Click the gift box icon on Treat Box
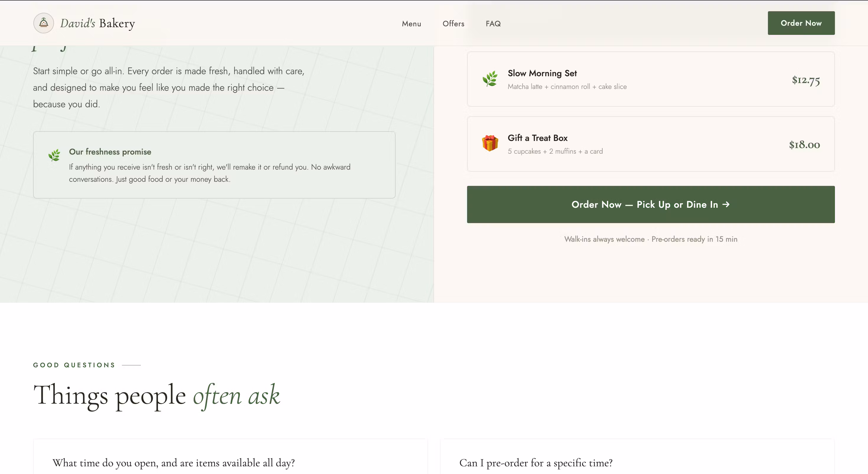 click(x=490, y=143)
